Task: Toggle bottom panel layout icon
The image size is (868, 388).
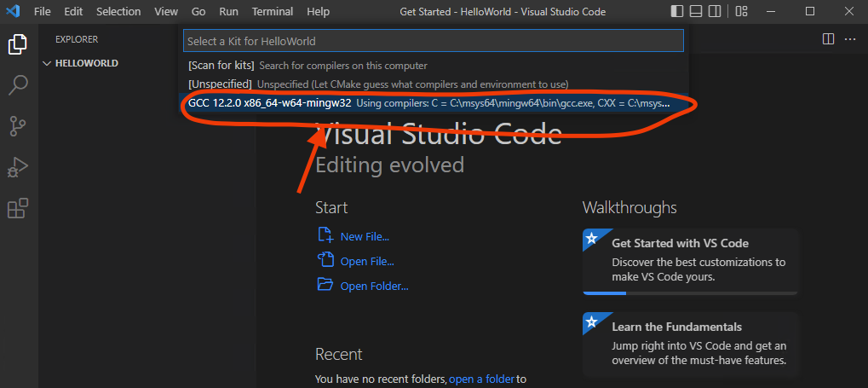Action: point(696,11)
